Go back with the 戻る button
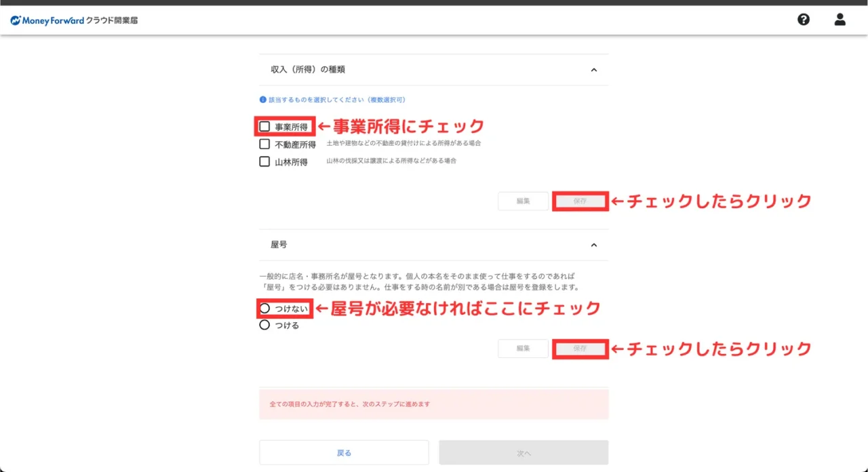Viewport: 868px width, 472px height. point(344,452)
